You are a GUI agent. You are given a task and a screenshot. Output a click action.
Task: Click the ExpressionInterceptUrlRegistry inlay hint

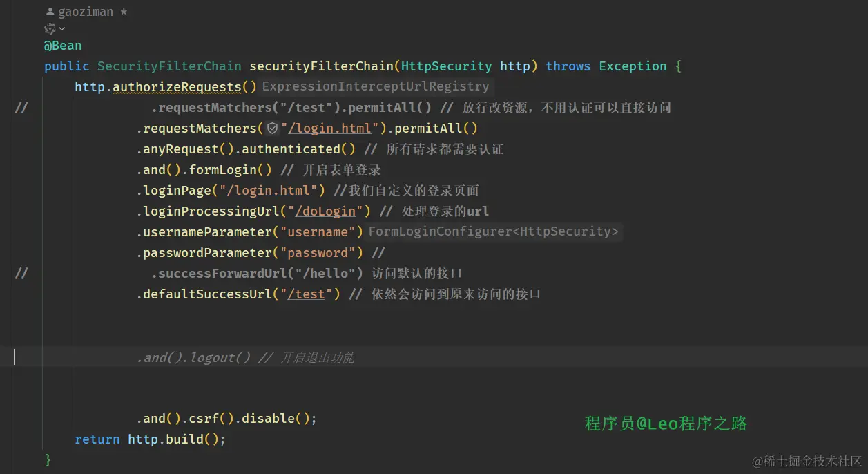click(376, 87)
